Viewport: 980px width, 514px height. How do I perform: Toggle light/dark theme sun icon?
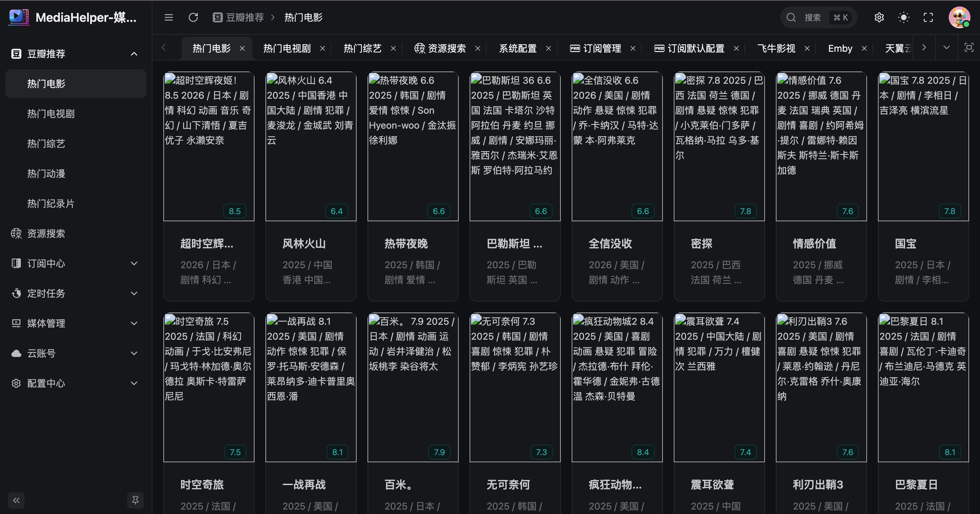[x=903, y=17]
